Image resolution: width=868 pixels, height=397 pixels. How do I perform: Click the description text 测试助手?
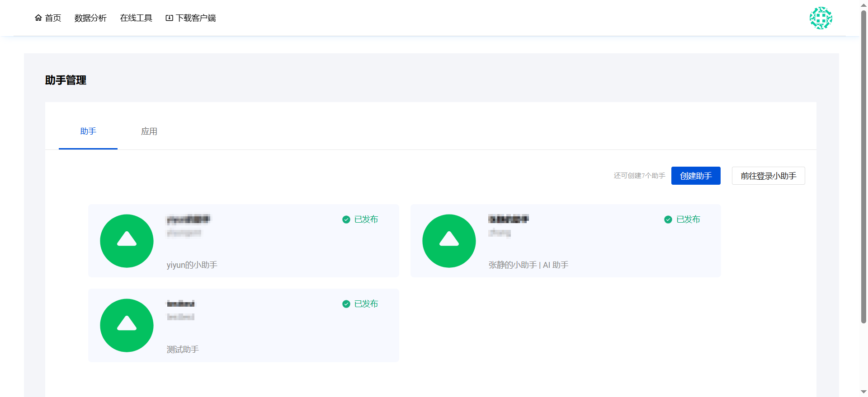pyautogui.click(x=183, y=350)
